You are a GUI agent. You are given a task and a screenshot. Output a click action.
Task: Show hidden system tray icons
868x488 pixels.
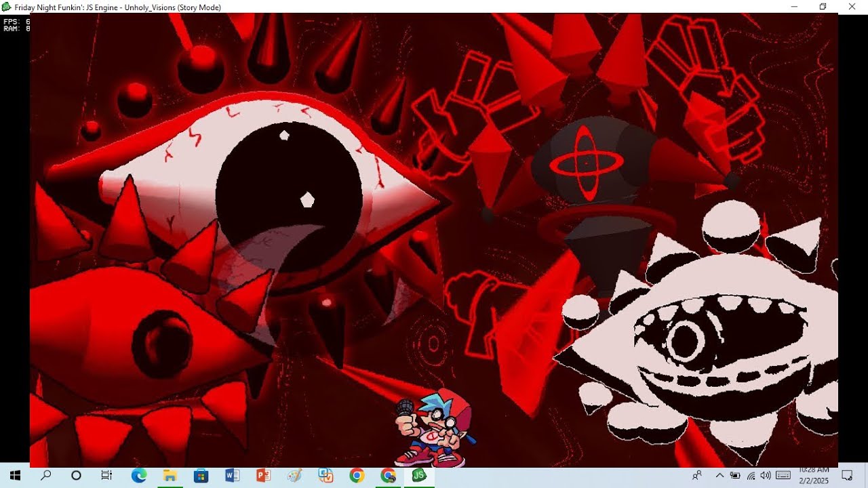tap(719, 476)
